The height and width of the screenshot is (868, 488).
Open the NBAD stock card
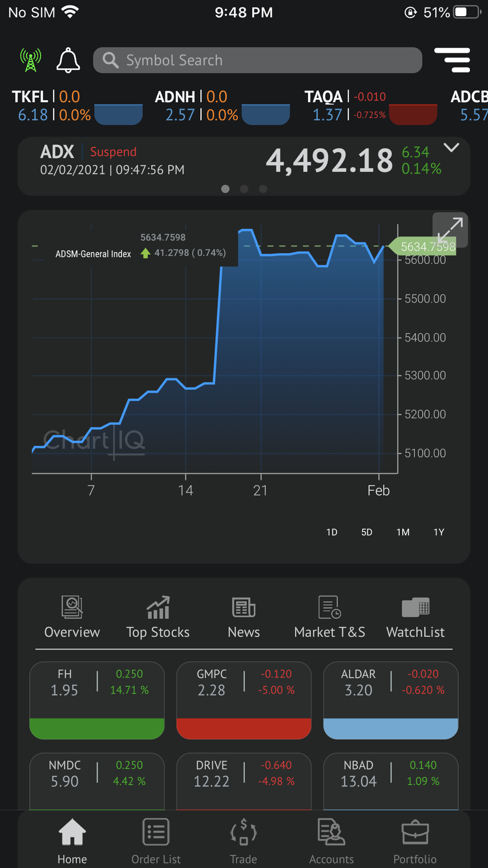tap(391, 781)
